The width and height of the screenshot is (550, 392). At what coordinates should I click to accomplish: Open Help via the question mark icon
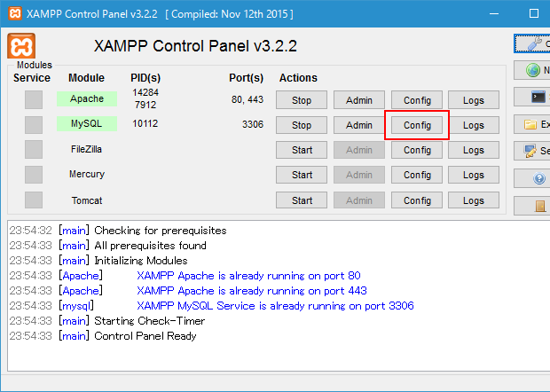click(532, 178)
